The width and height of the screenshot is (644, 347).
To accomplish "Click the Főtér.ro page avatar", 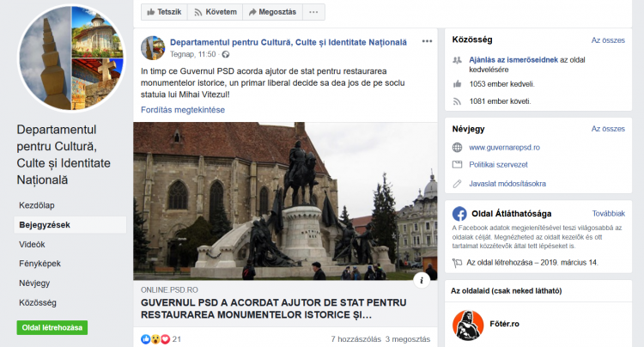I will tap(466, 324).
